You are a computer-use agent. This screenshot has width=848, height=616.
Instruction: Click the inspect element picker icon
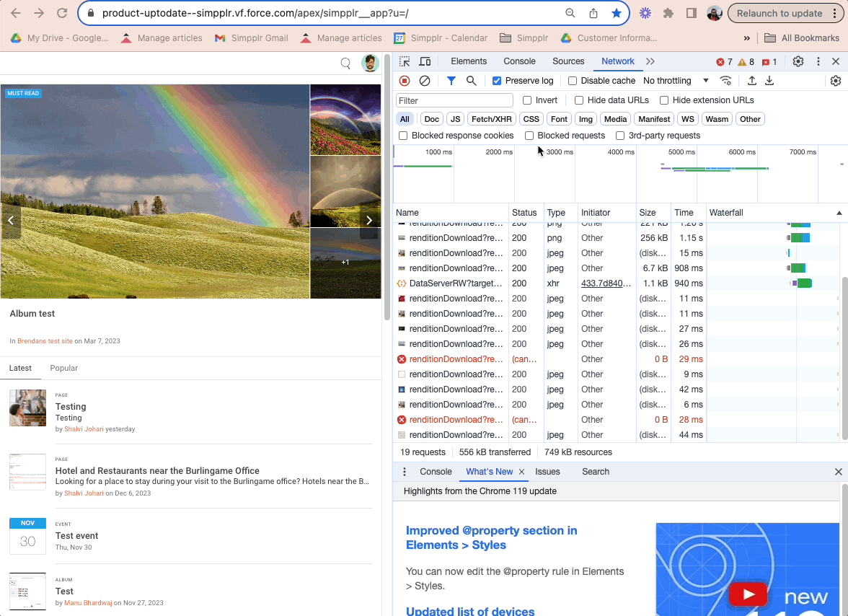[x=405, y=62]
